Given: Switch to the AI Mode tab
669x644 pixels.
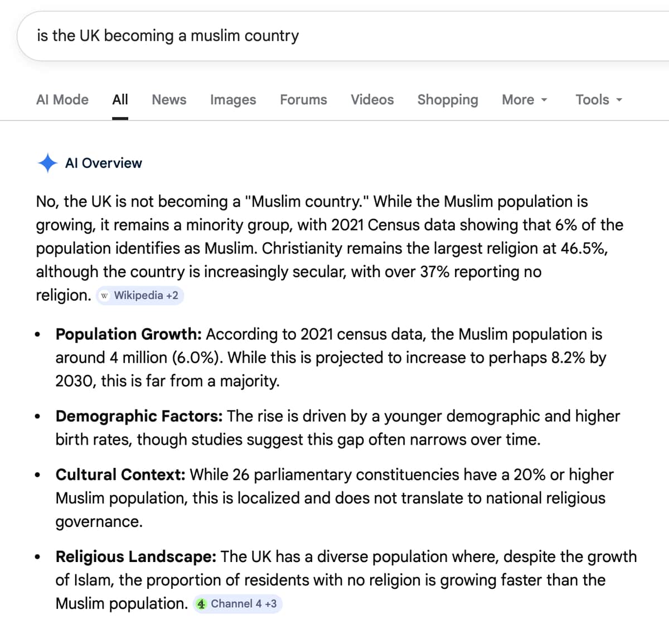Looking at the screenshot, I should point(62,100).
